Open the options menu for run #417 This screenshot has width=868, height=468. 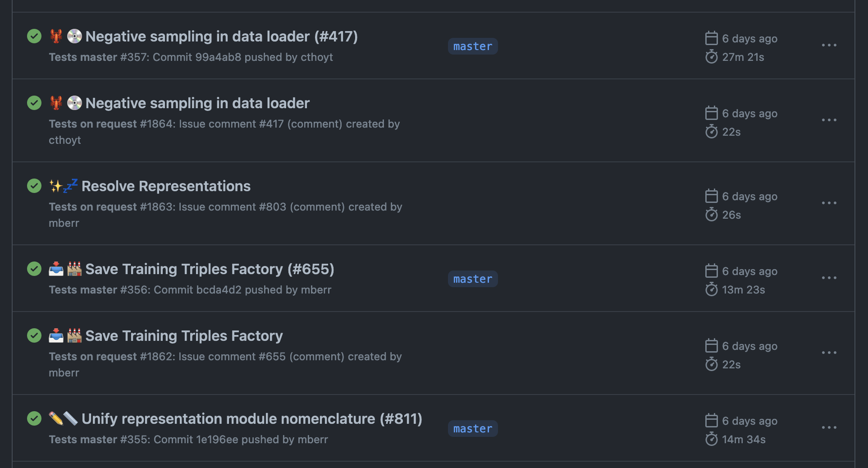click(x=831, y=45)
